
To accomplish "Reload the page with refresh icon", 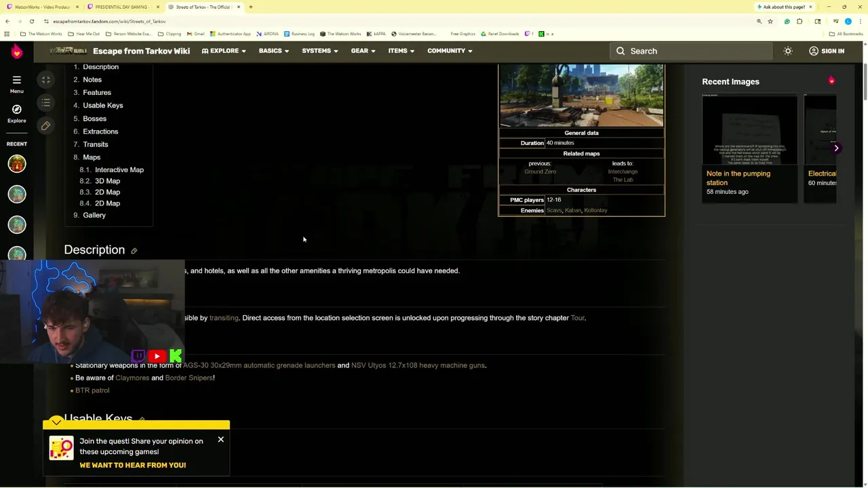I will 32,22.
